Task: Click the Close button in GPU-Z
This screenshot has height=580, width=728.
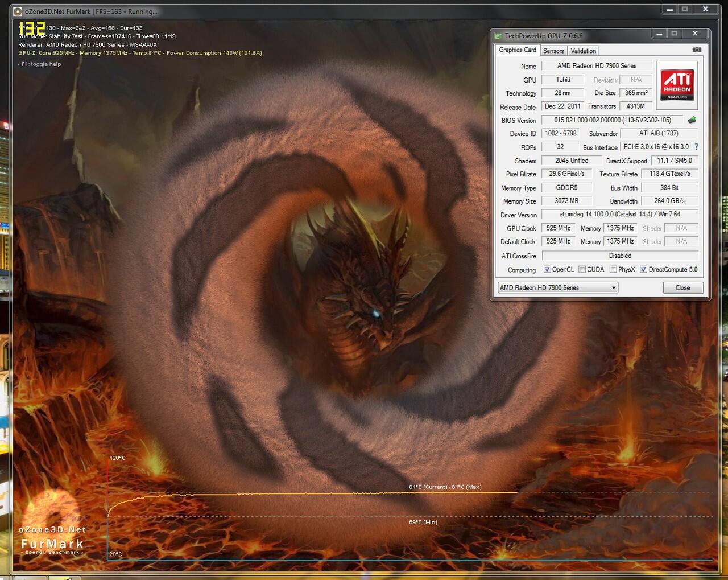Action: point(682,287)
